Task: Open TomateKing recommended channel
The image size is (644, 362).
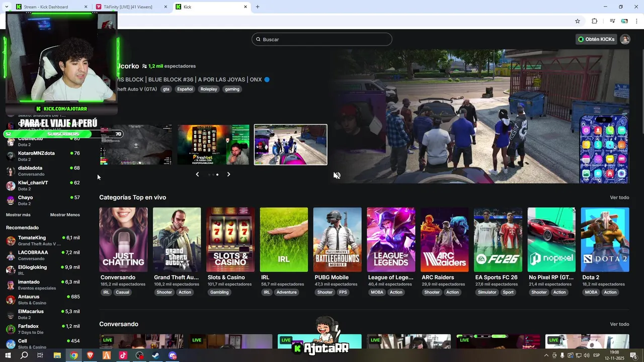Action: [43, 240]
